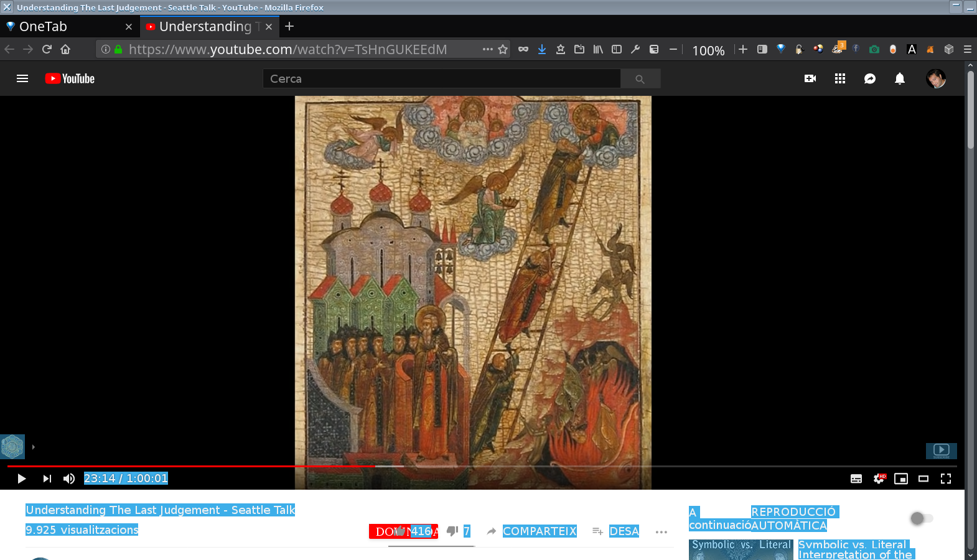Like the video thumbs up
This screenshot has height=560, width=977.
coord(401,531)
